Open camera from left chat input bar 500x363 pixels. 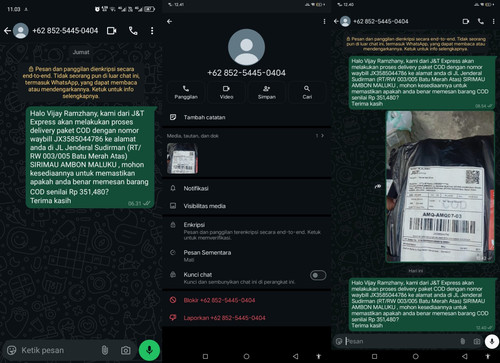pos(125,350)
